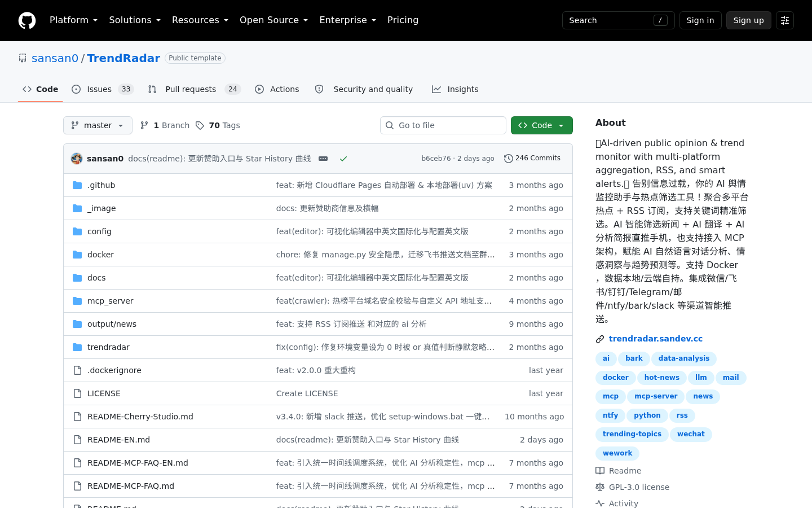Click the Readme book icon

[x=600, y=471]
